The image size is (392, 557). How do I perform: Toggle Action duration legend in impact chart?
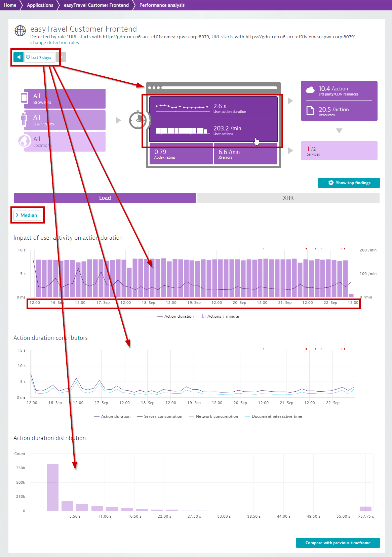175,316
